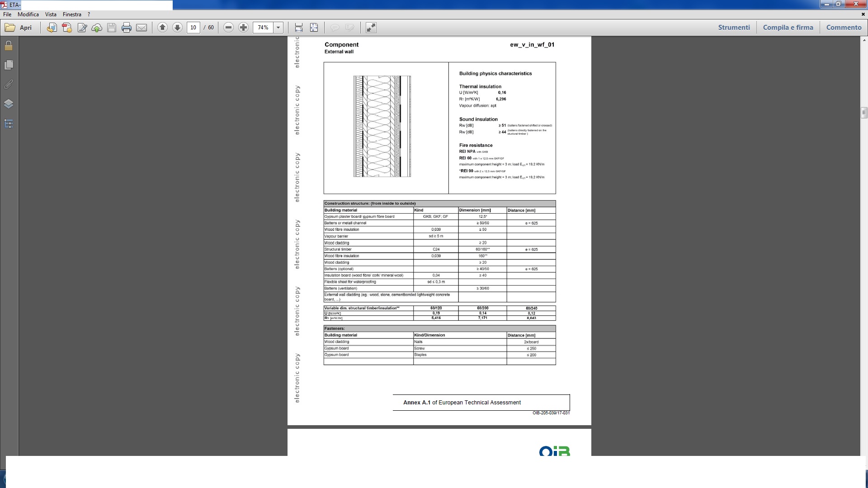
Task: Show the attachments paperclip panel
Action: tap(9, 84)
